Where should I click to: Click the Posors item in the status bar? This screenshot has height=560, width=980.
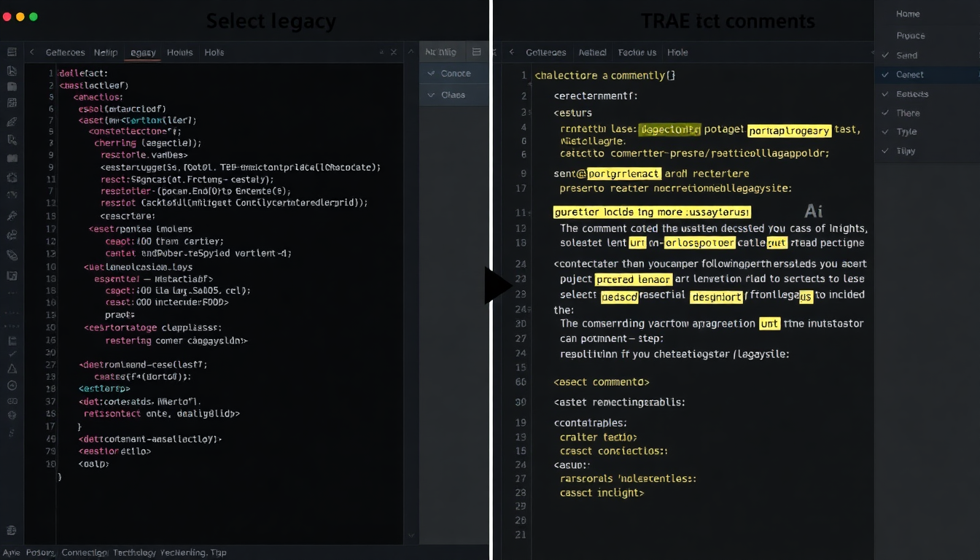coord(40,553)
